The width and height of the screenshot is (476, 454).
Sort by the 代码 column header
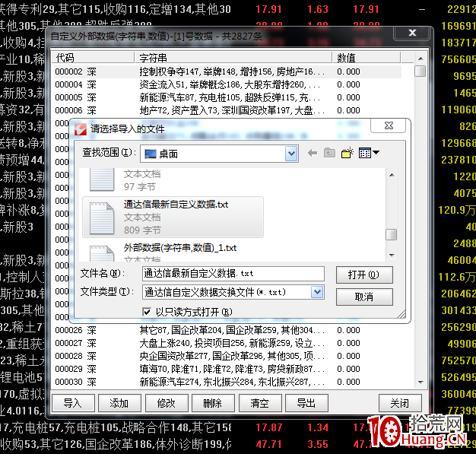tap(93, 57)
